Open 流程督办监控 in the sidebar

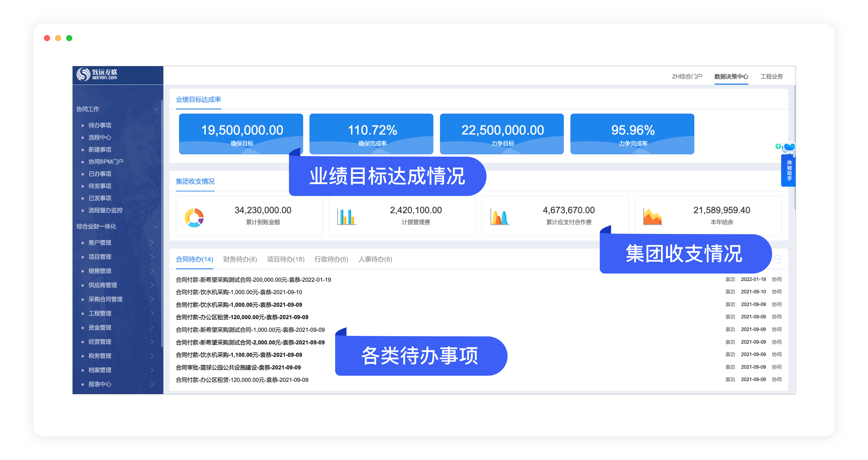[x=105, y=210]
